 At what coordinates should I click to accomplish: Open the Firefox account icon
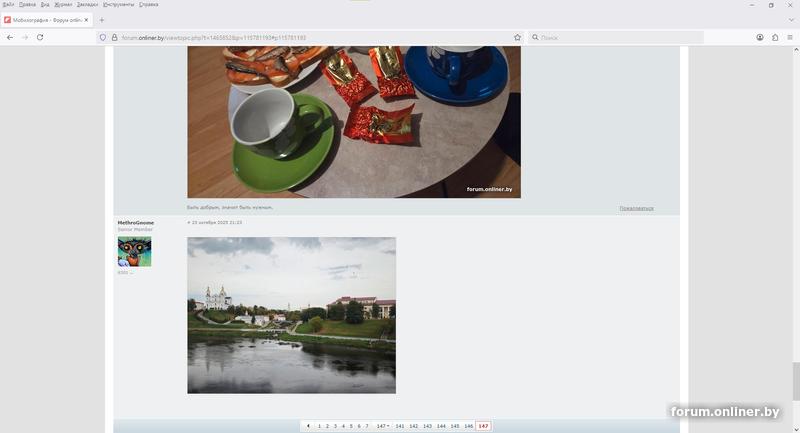click(x=760, y=37)
